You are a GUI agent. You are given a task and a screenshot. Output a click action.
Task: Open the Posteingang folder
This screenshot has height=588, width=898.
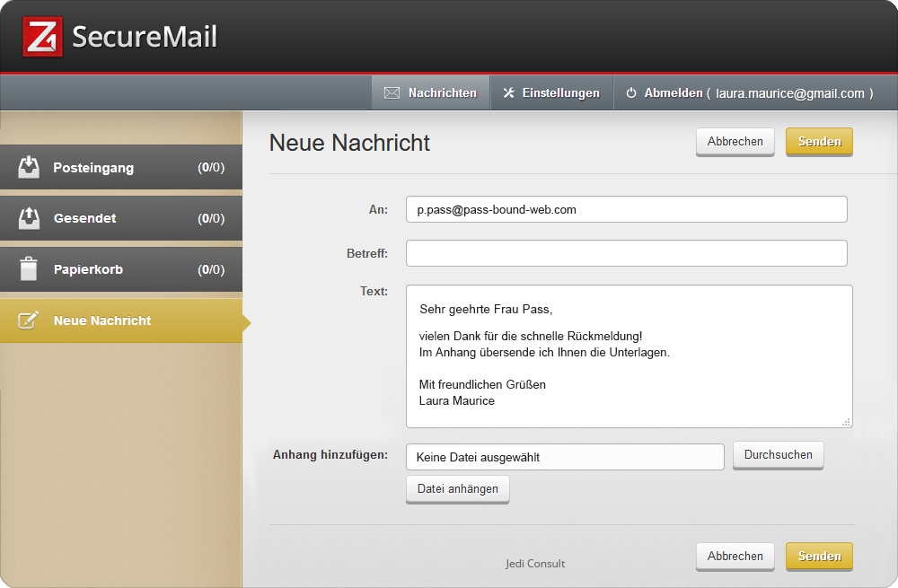click(x=121, y=167)
